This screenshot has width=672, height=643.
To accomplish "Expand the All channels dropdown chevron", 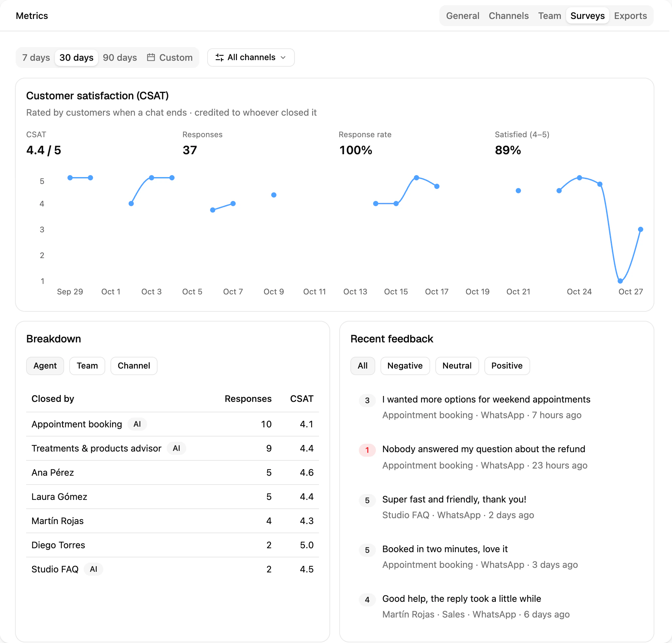I will [283, 57].
